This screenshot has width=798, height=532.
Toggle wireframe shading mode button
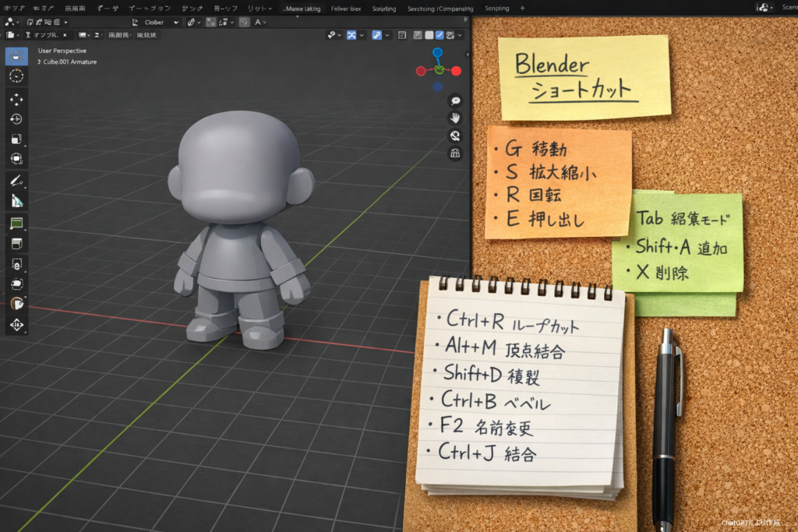[418, 35]
